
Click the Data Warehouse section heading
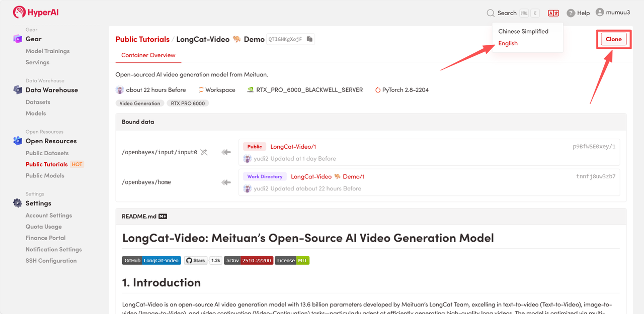[52, 90]
